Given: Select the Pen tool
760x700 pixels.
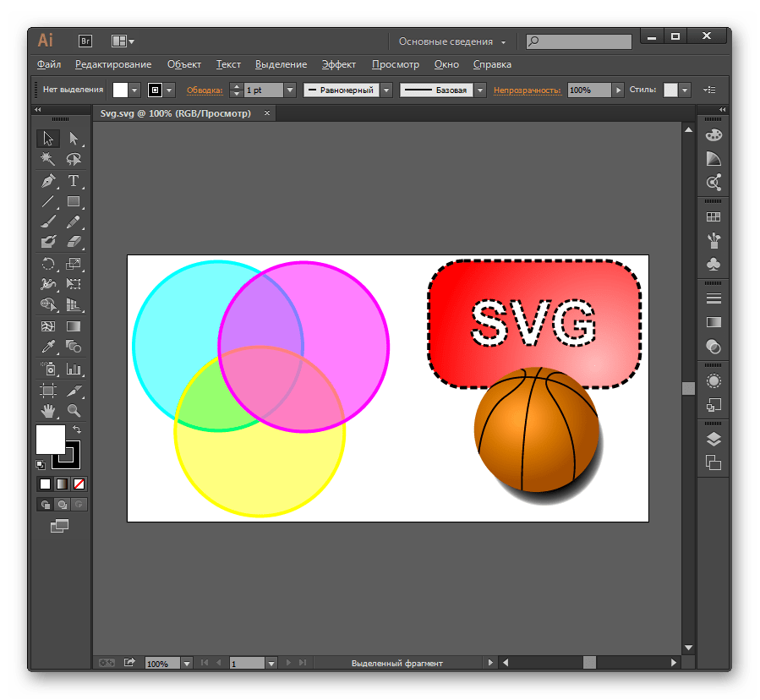Looking at the screenshot, I should (x=48, y=180).
